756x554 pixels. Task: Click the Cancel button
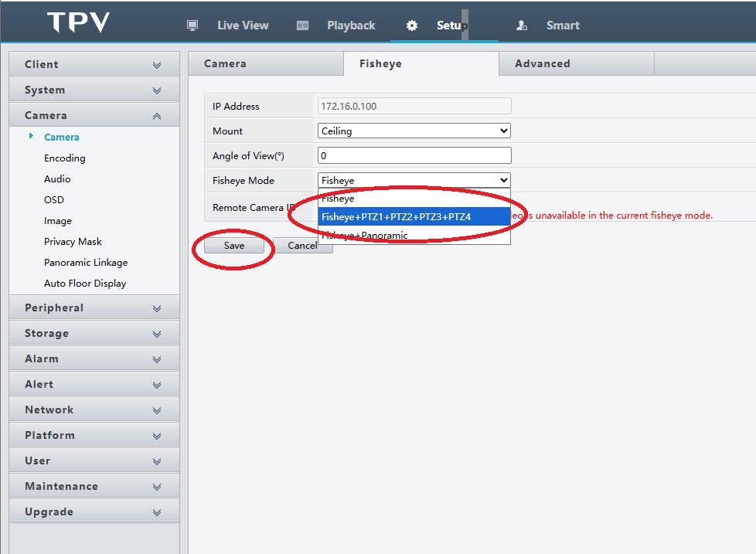[x=302, y=246]
